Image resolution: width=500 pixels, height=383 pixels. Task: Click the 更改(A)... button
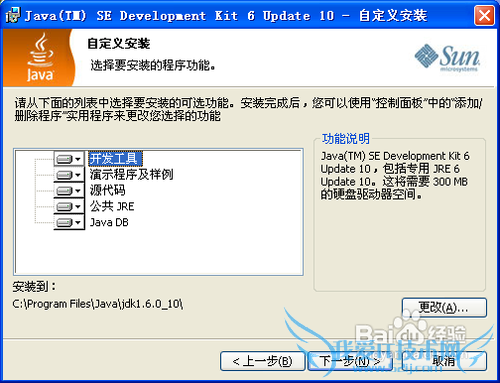(444, 308)
